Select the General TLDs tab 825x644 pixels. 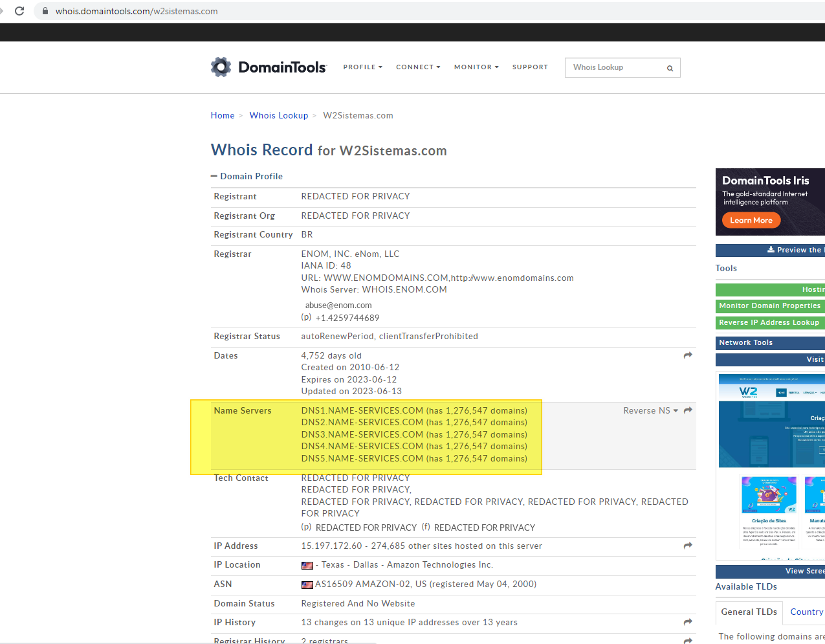coord(749,612)
